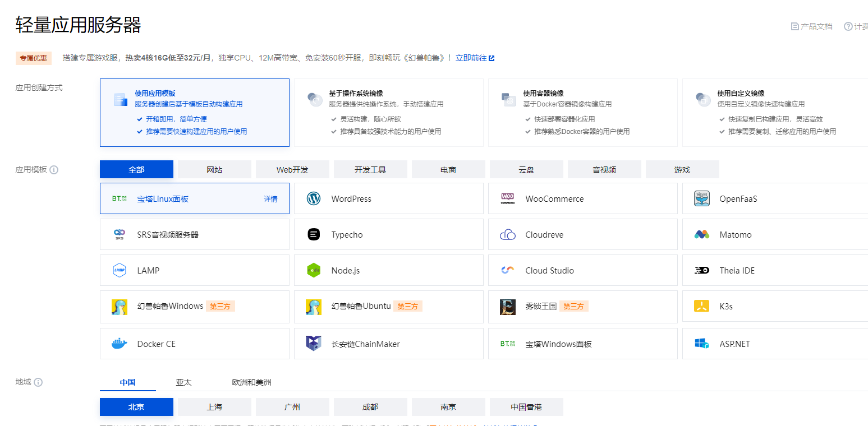Switch to the 欧洲和美洲 region tab

tap(252, 382)
